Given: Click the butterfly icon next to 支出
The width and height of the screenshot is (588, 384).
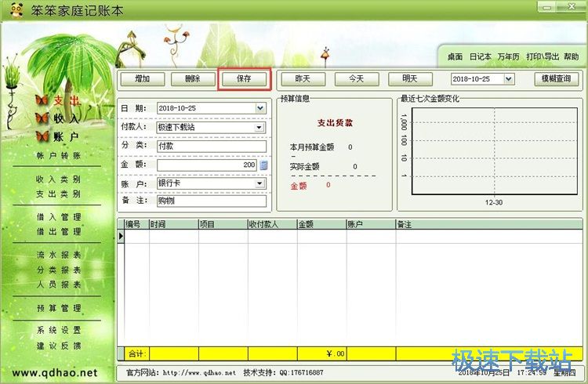Looking at the screenshot, I should pyautogui.click(x=42, y=100).
